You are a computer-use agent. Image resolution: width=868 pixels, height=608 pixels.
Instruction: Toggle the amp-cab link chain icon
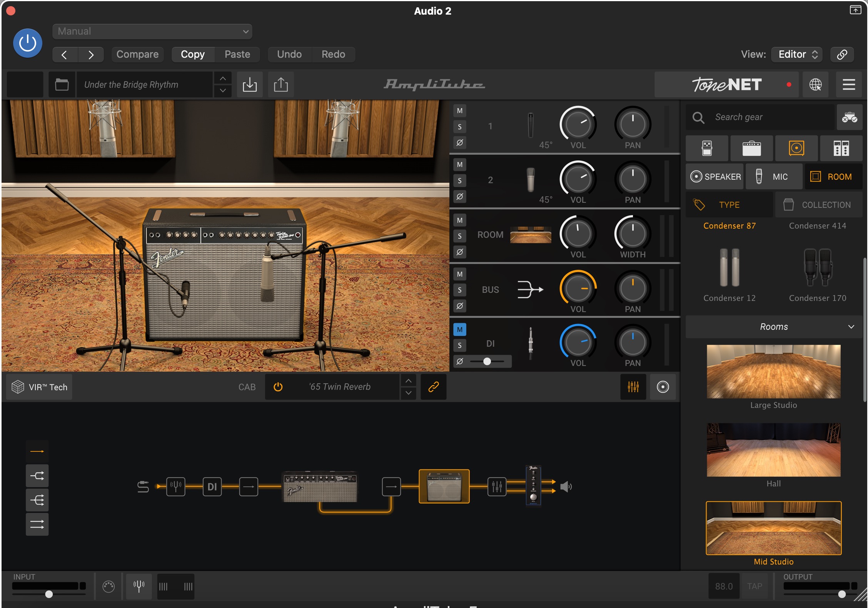[x=433, y=387]
